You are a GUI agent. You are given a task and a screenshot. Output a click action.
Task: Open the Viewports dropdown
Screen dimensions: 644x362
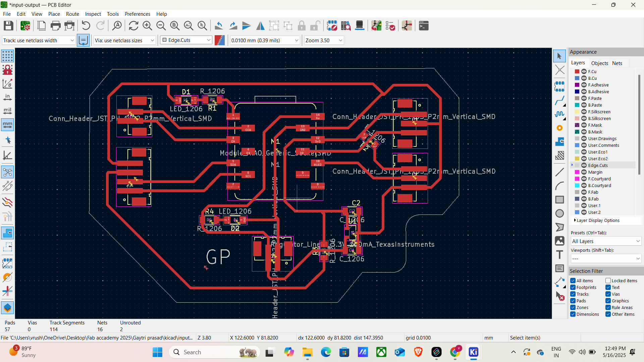pyautogui.click(x=606, y=258)
